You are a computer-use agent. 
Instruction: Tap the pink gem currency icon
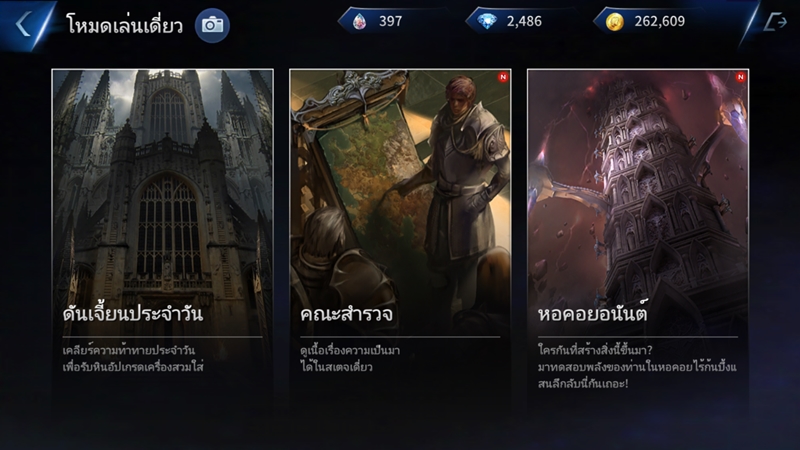pyautogui.click(x=359, y=21)
